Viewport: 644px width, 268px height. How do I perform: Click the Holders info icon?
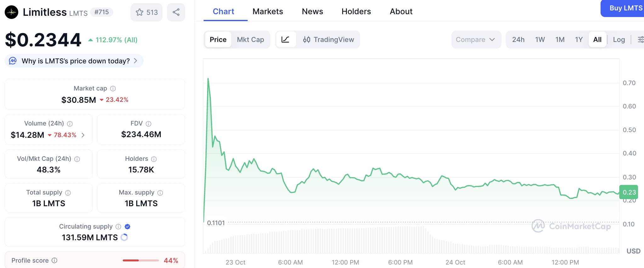pyautogui.click(x=154, y=159)
